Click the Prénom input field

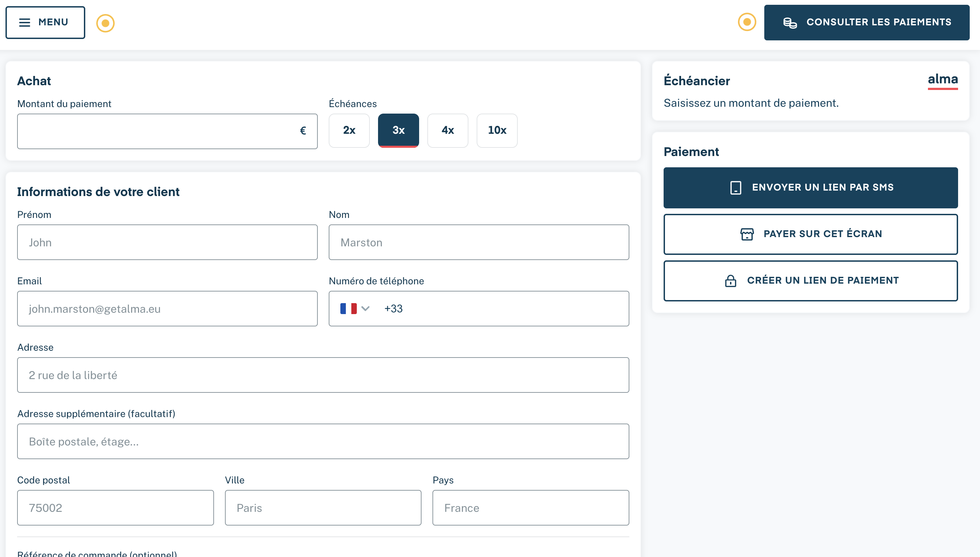tap(167, 242)
